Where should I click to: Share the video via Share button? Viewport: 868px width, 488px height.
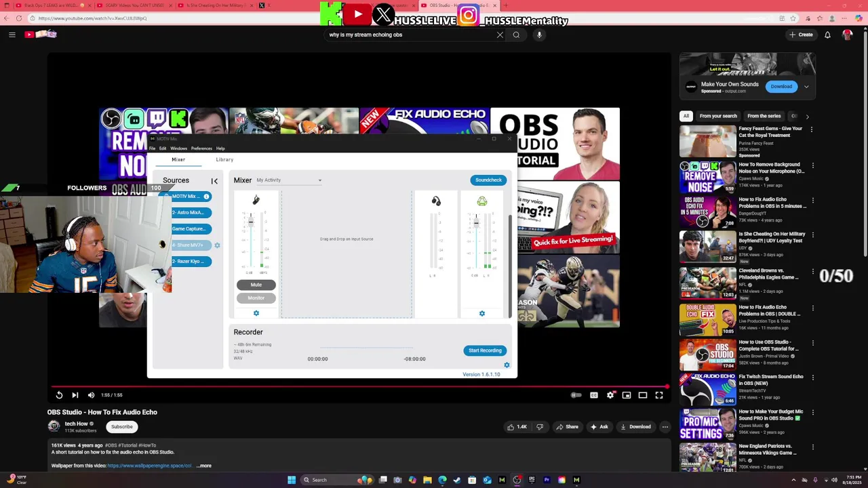coord(567,427)
